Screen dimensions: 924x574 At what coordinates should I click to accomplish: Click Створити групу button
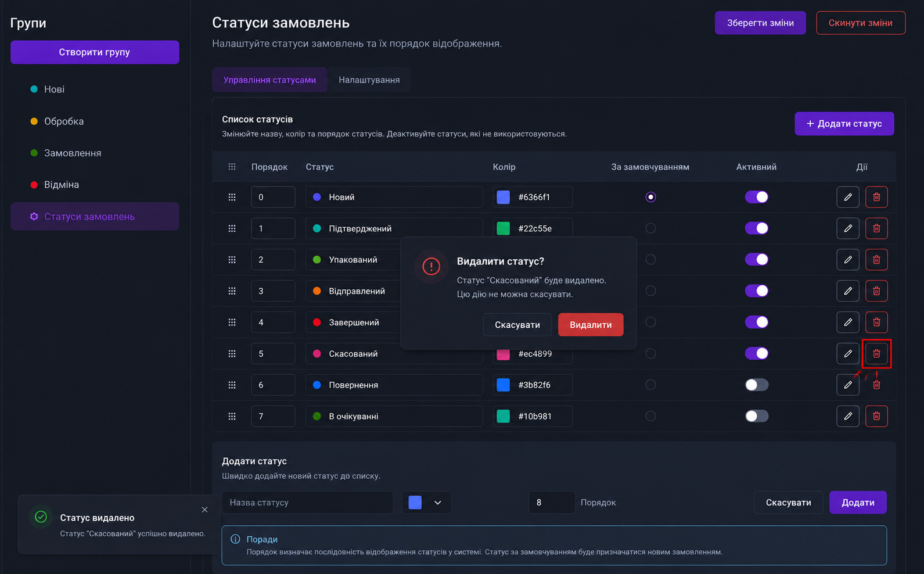(95, 52)
